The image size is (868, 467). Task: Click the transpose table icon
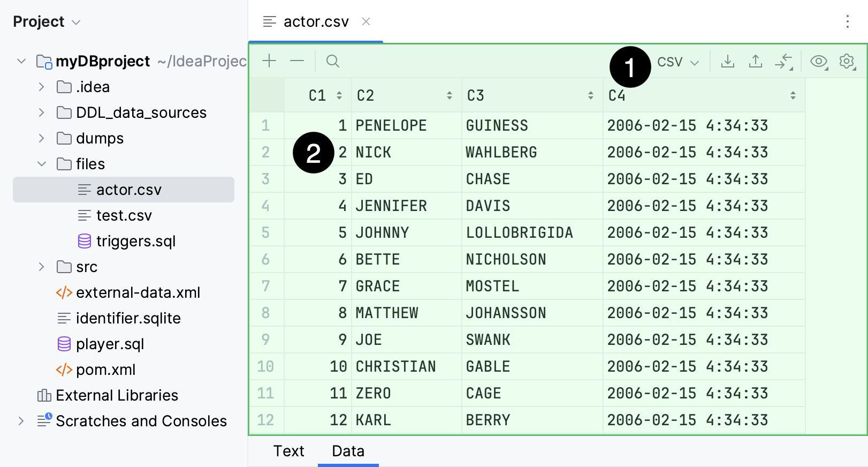(x=783, y=62)
